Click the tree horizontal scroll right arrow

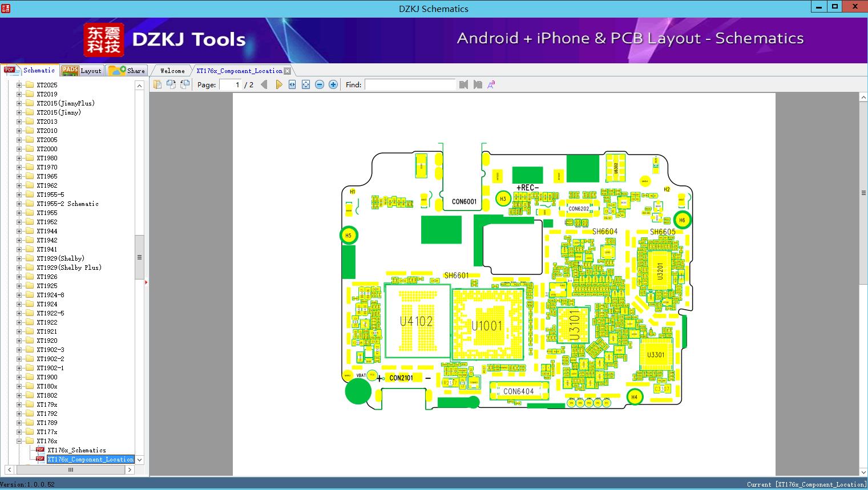tap(130, 470)
